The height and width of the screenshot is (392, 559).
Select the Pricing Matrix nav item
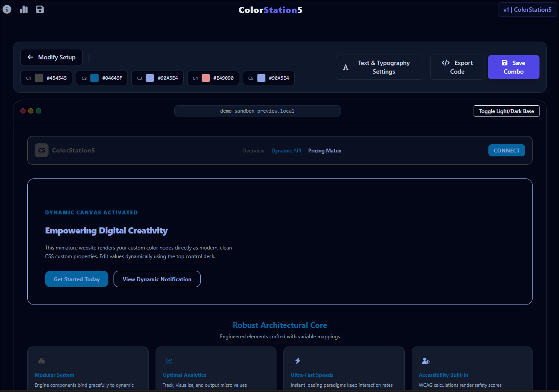(x=325, y=151)
